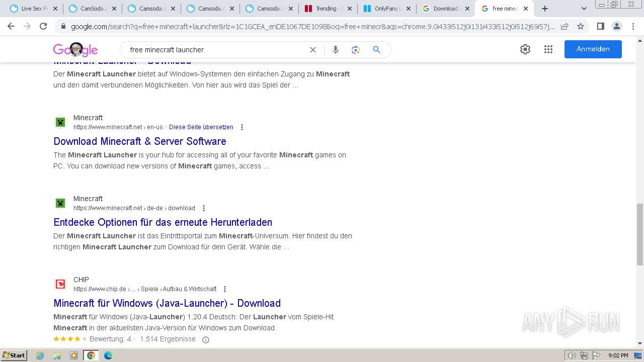Image resolution: width=644 pixels, height=362 pixels.
Task: Open Windows Media Player taskbar icon
Action: coord(74,355)
